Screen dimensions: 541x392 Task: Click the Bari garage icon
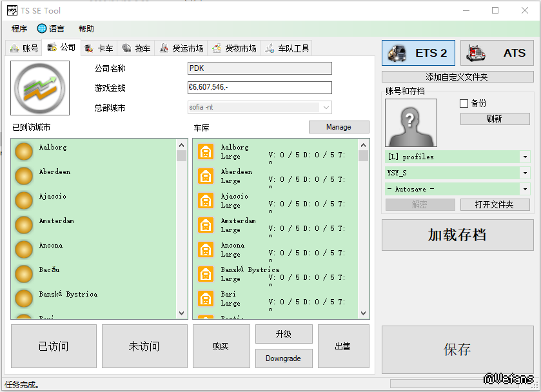point(206,299)
